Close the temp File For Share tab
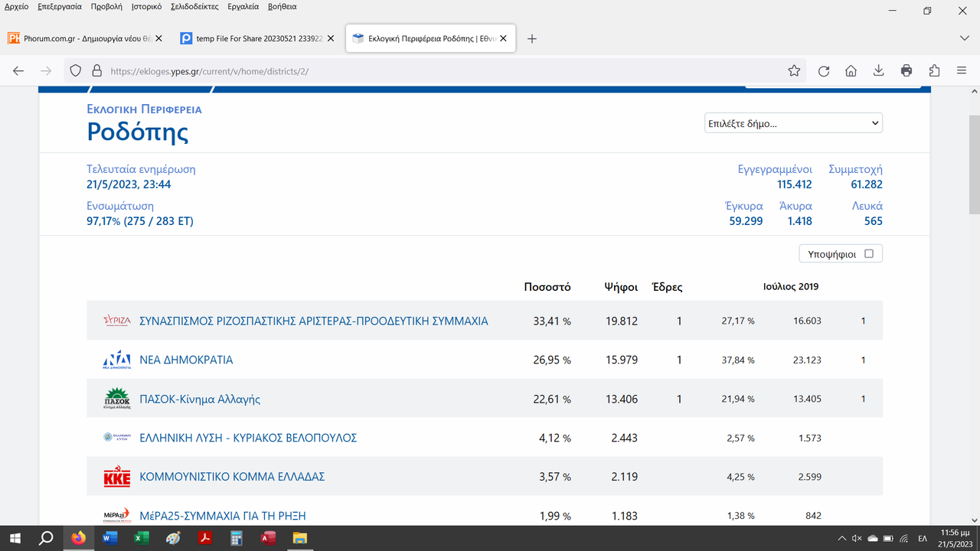This screenshot has width=980, height=551. pyautogui.click(x=331, y=39)
